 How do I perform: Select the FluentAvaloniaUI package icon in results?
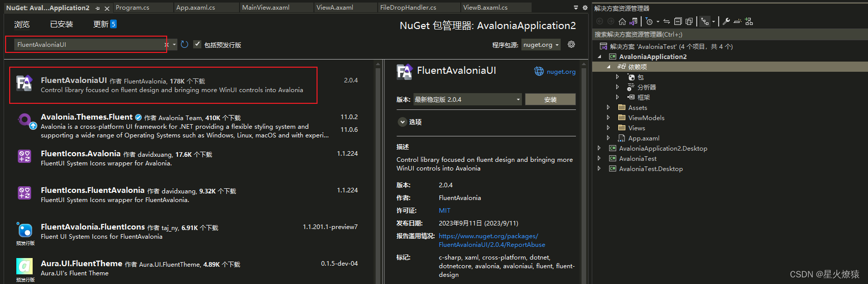tap(24, 83)
